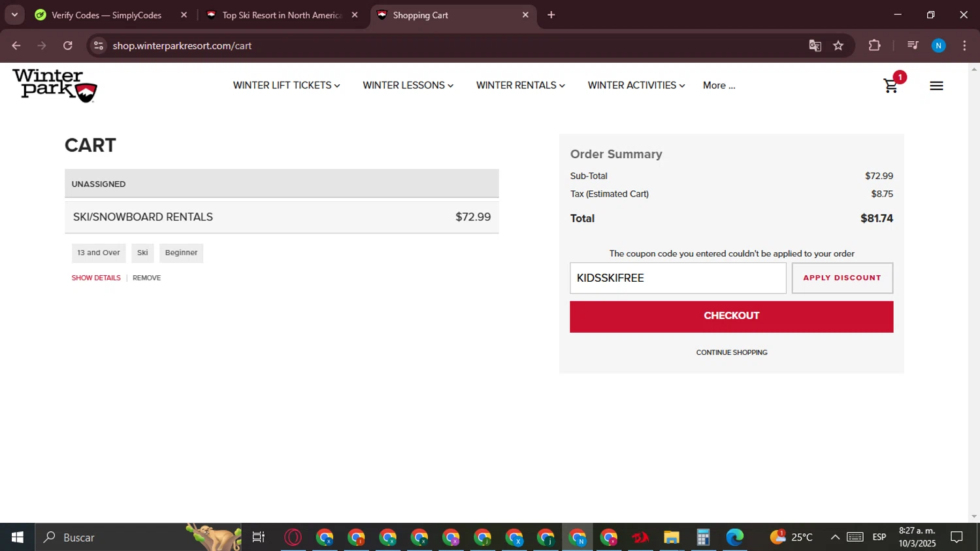Open the hamburger menu icon
This screenshot has height=551, width=980.
(936, 86)
